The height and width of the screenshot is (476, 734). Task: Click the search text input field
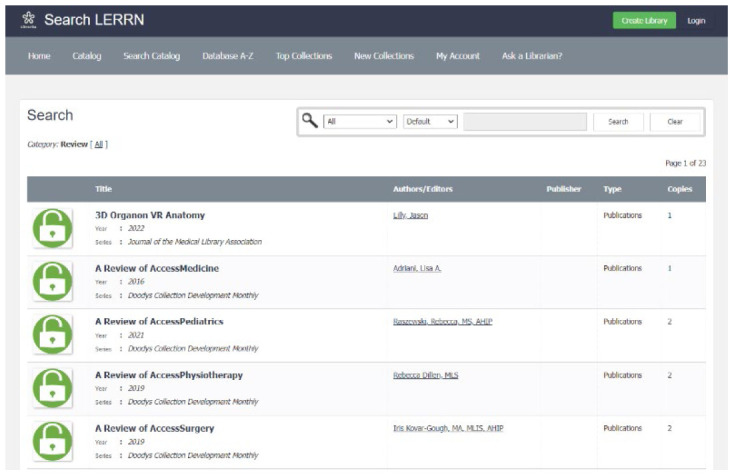tap(525, 122)
